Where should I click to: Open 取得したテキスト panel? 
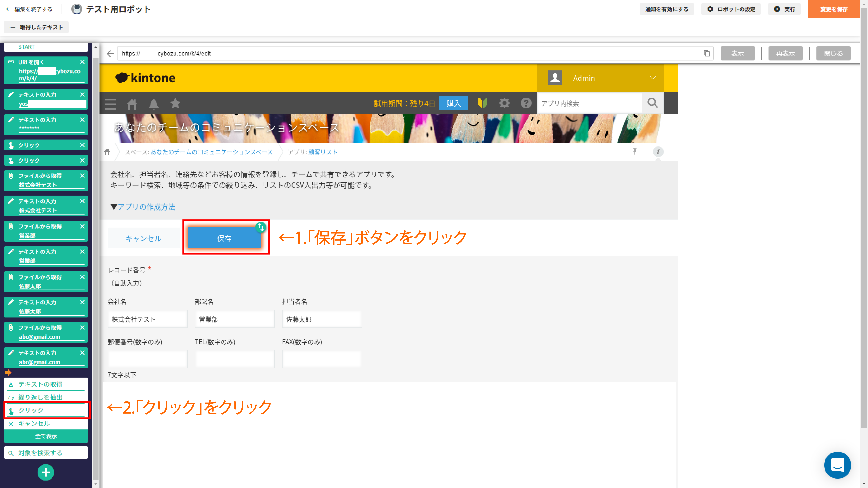coord(36,27)
